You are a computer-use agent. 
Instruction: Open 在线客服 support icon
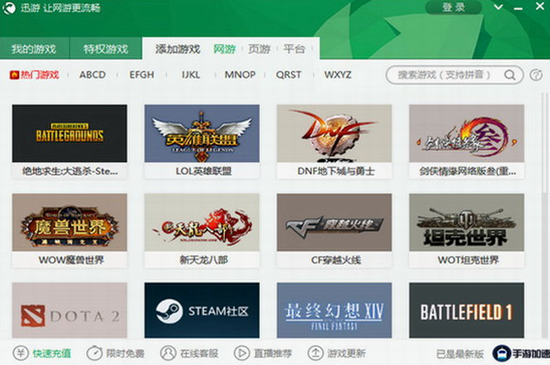168,353
